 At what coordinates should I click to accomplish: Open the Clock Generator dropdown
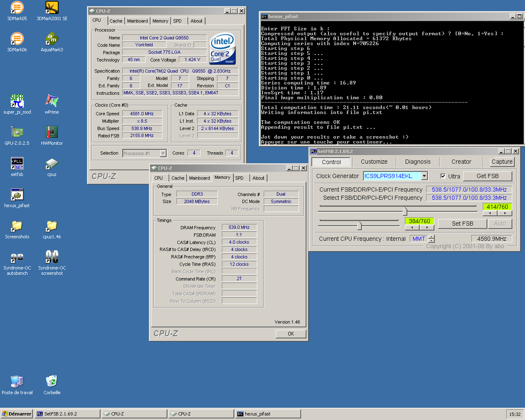pyautogui.click(x=425, y=176)
